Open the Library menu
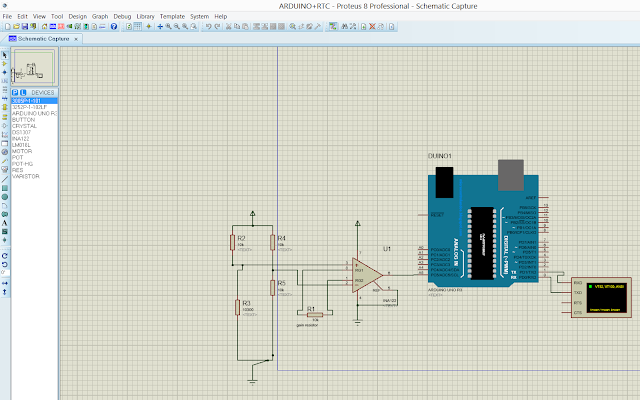640x400 pixels. (x=145, y=16)
